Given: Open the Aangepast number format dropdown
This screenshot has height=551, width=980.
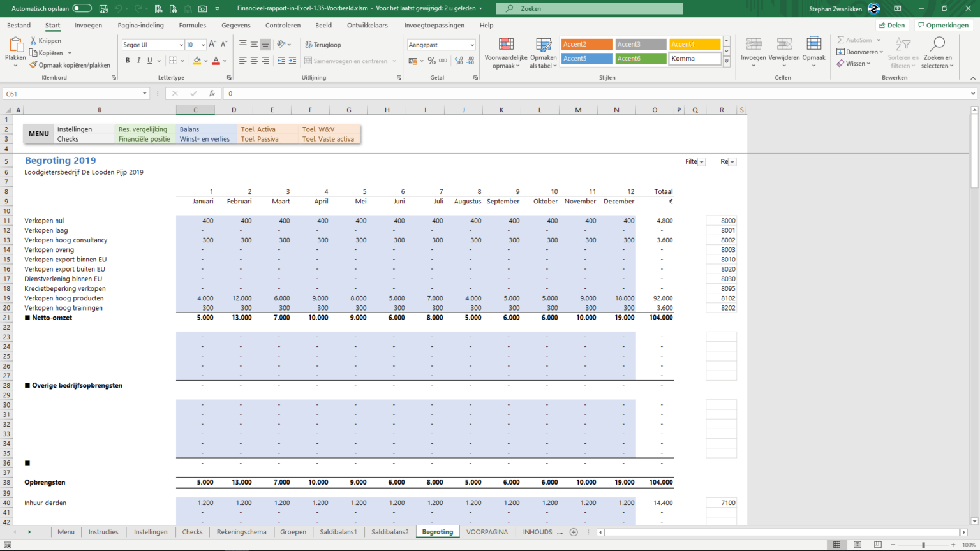Looking at the screenshot, I should tap(471, 45).
